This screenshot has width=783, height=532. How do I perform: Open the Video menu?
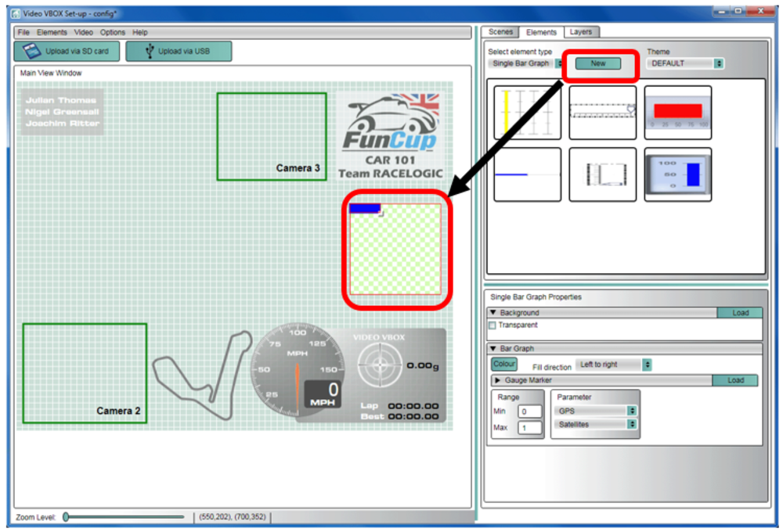(x=84, y=32)
